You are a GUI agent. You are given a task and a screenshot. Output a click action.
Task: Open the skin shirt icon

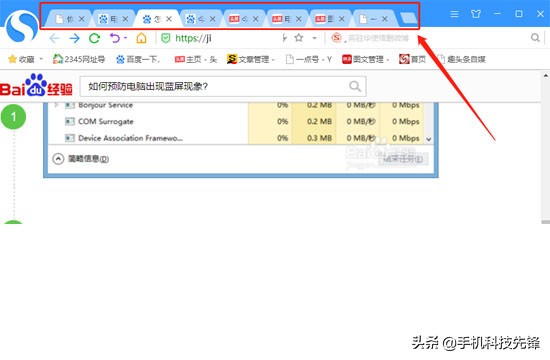pos(476,14)
